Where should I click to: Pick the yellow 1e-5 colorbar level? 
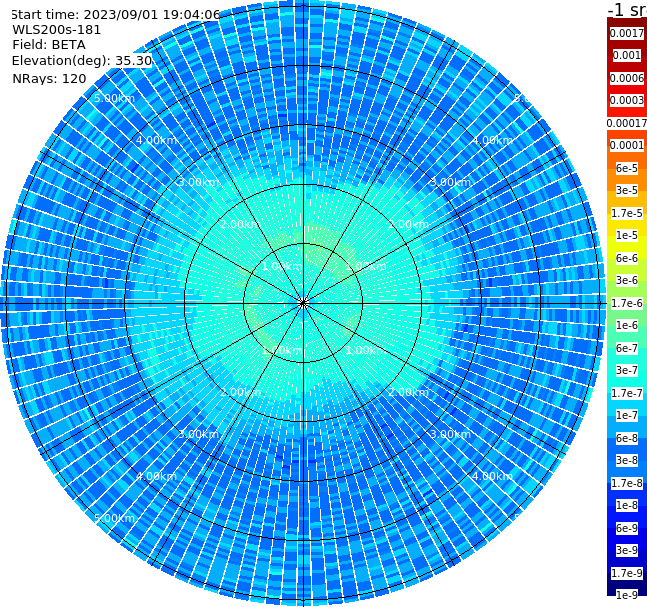point(627,235)
